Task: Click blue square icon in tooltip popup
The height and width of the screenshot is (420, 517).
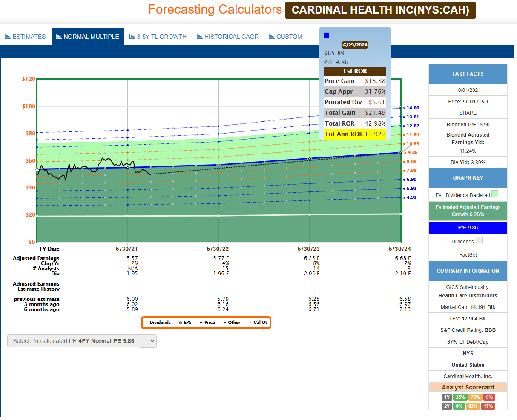Action: [327, 35]
